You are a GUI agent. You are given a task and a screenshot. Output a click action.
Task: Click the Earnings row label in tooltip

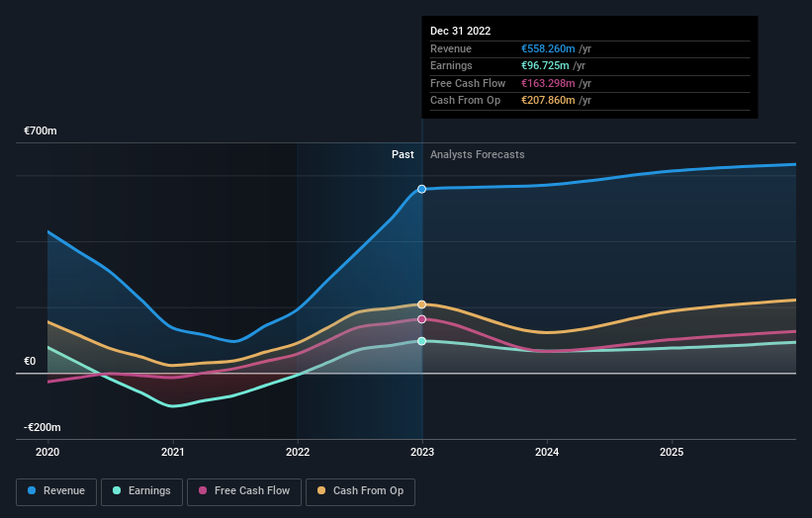[451, 65]
